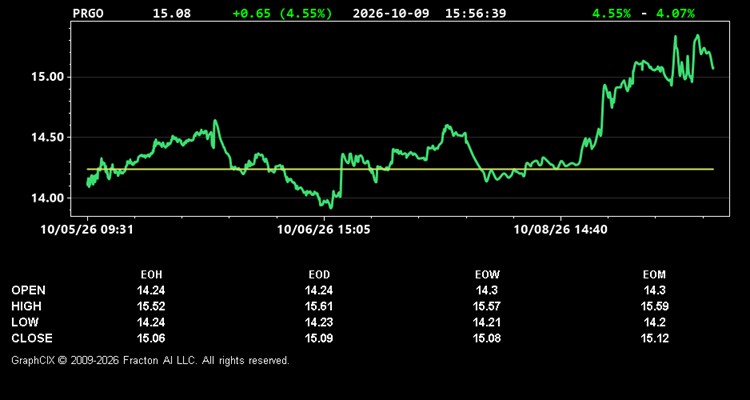Click the EOD column header
Screen dimensions: 750x400
[x=319, y=275]
